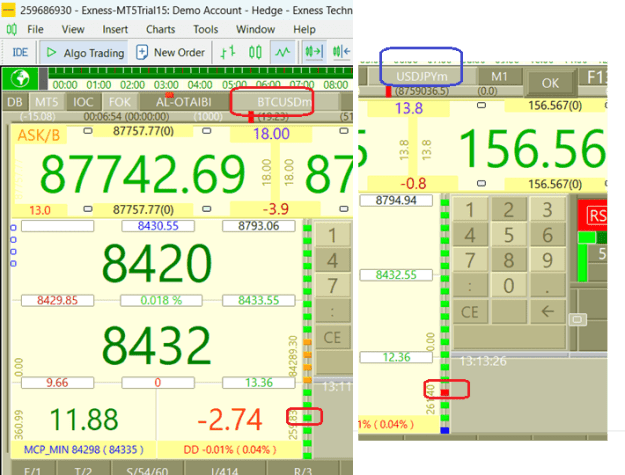Click gray handle beside the globe icon
Screen dimensions: 625x475
[43, 79]
